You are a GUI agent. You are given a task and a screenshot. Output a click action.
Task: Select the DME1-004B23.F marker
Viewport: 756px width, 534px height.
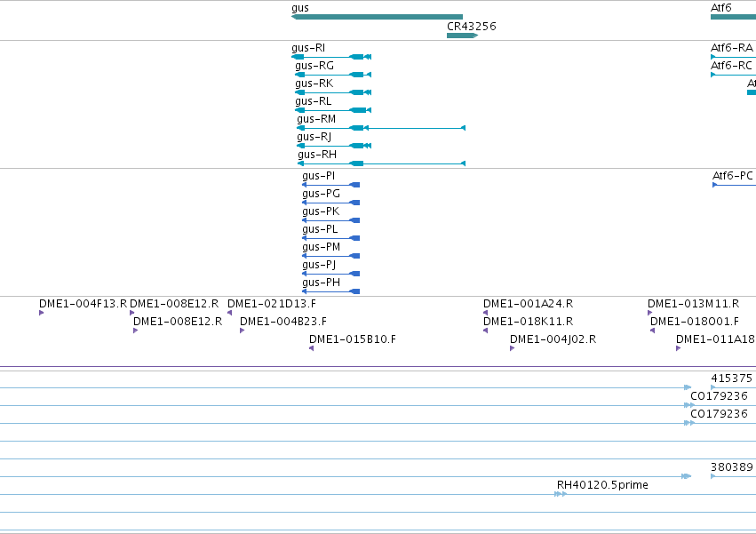[x=242, y=331]
